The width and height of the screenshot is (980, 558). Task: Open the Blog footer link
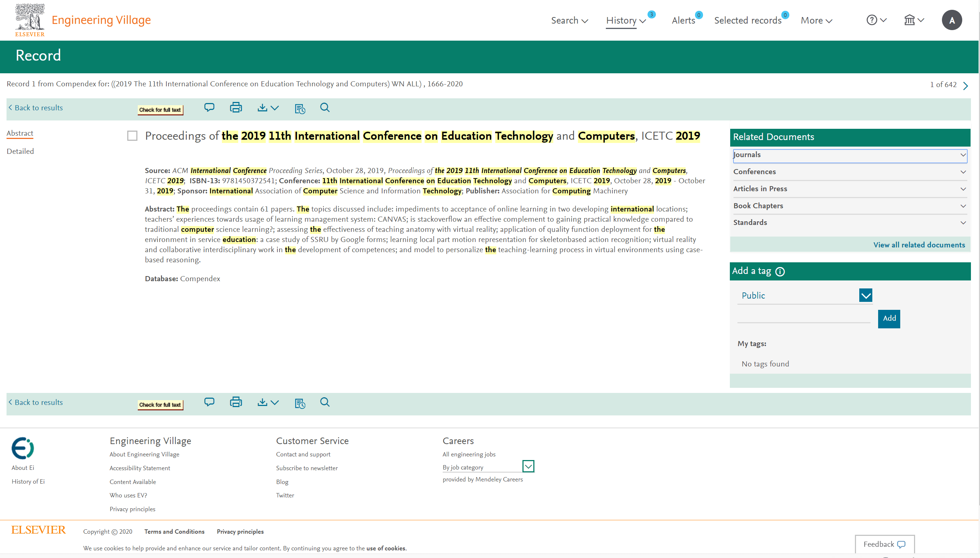[x=282, y=482]
